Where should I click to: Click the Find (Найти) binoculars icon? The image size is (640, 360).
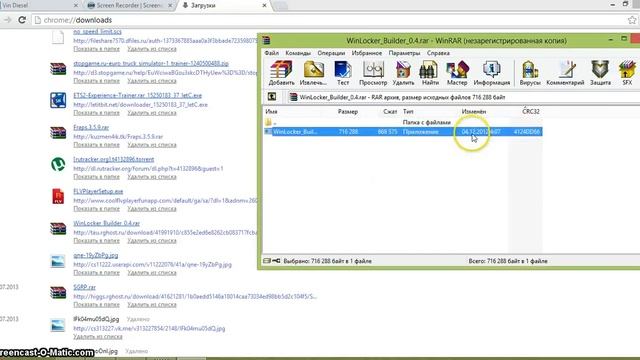(x=430, y=73)
